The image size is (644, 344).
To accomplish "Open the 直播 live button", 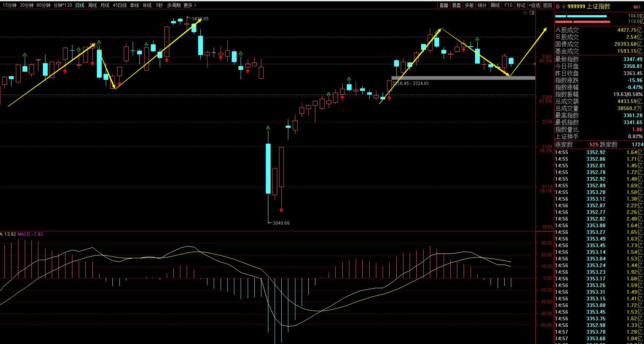I will [444, 5].
